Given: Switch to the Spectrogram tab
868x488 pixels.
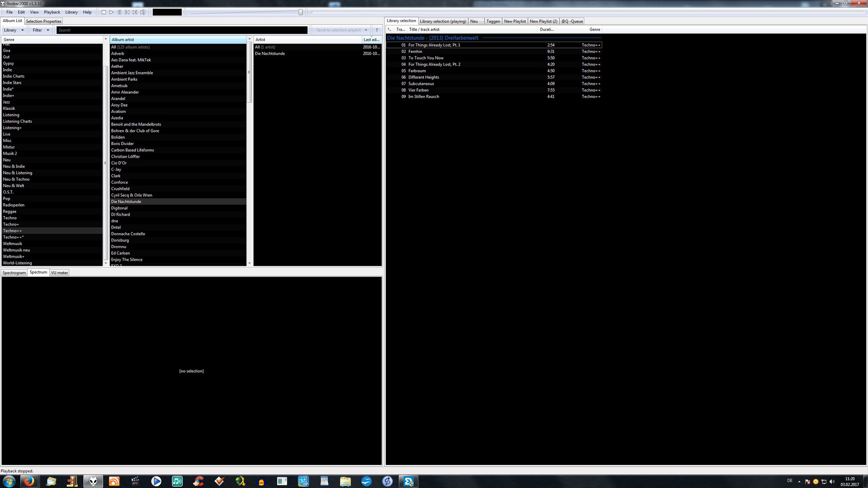Looking at the screenshot, I should coord(14,273).
